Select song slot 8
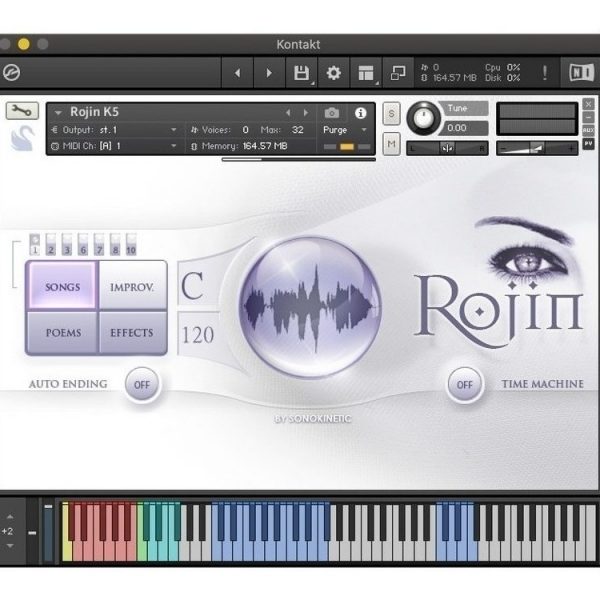This screenshot has height=600, width=600. [115, 245]
